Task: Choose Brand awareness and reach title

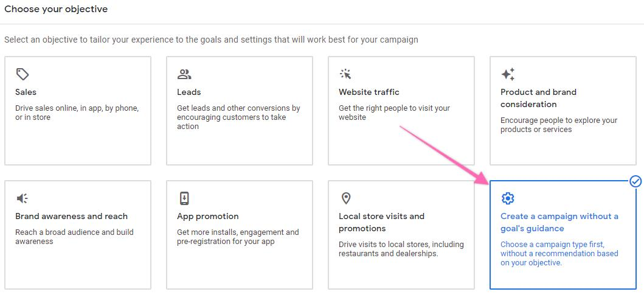Action: pyautogui.click(x=72, y=217)
